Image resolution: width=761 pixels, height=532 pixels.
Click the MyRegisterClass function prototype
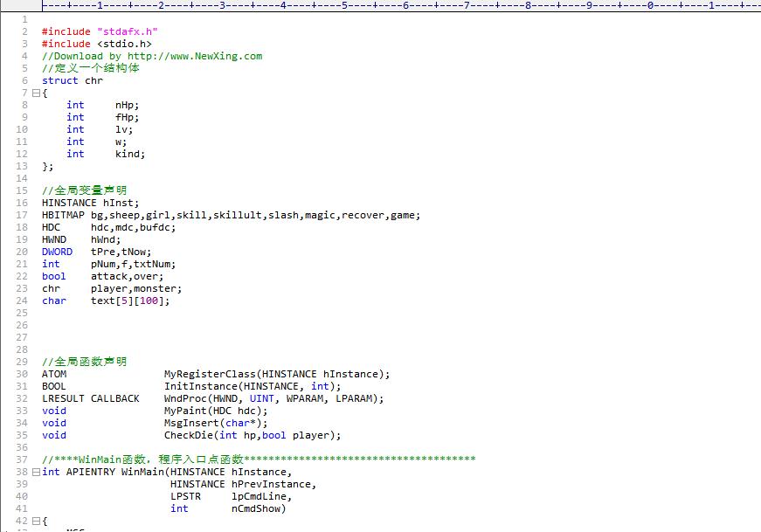pos(277,374)
